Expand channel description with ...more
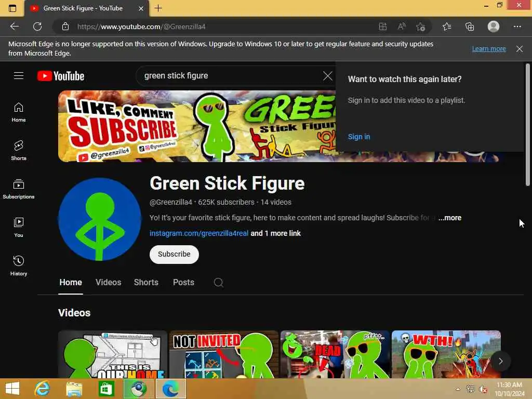Viewport: 532px width, 399px height. pyautogui.click(x=449, y=218)
